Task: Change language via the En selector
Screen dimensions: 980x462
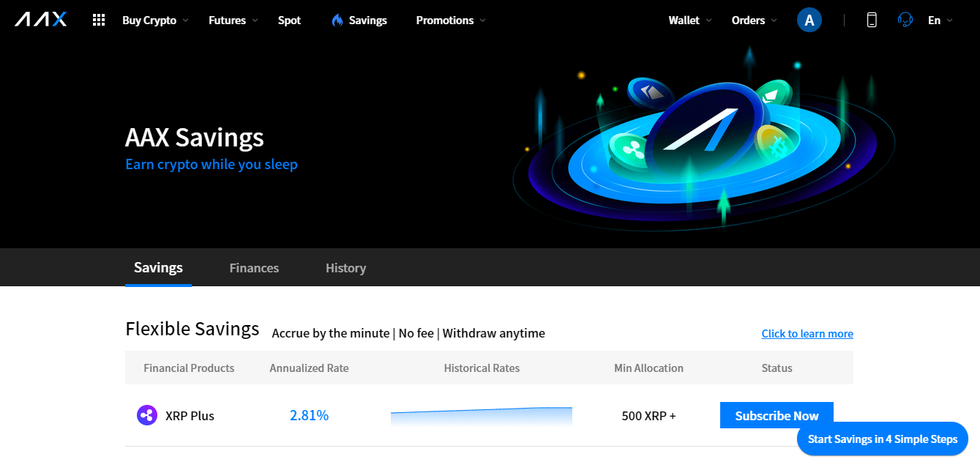Action: coord(940,21)
